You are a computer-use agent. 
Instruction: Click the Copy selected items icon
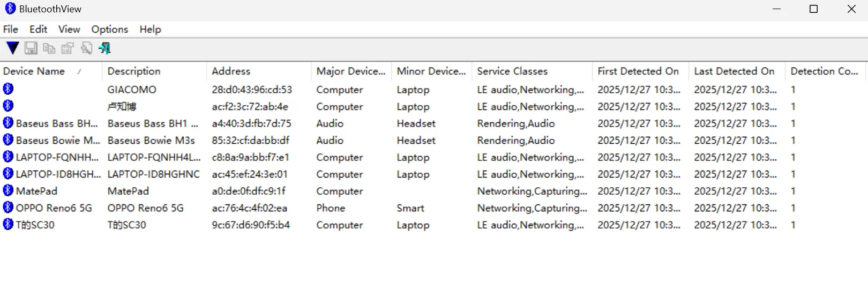click(x=49, y=48)
